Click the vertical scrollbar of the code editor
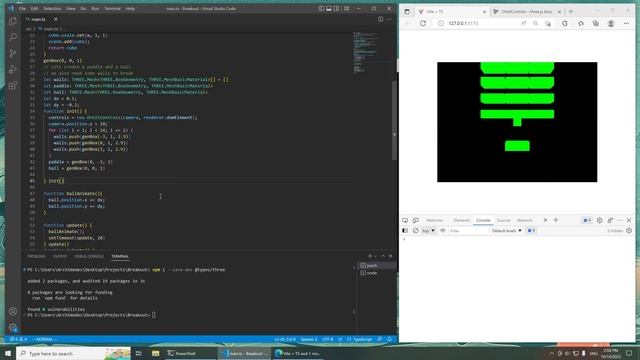Viewport: 640px width, 360px height. click(394, 120)
